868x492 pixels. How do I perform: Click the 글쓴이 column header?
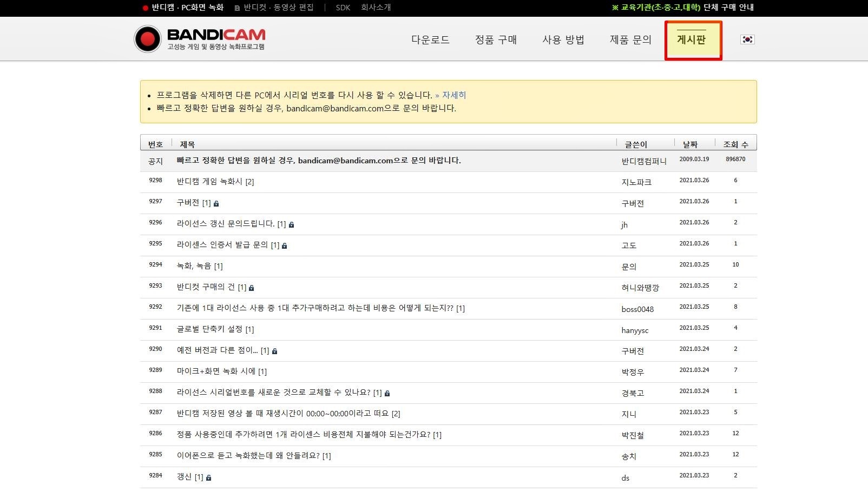click(636, 144)
